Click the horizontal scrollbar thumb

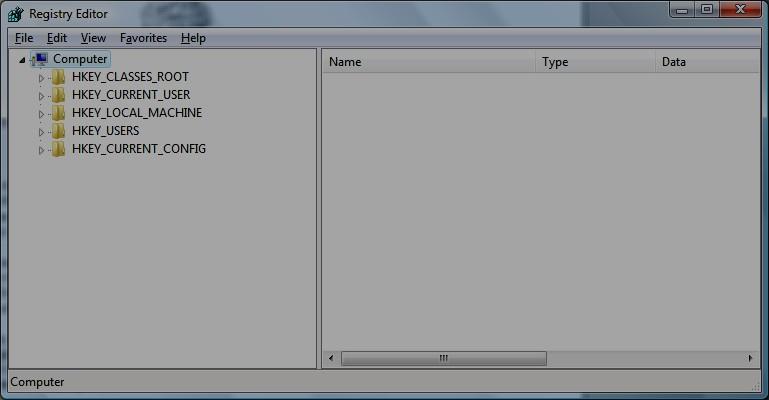click(443, 358)
